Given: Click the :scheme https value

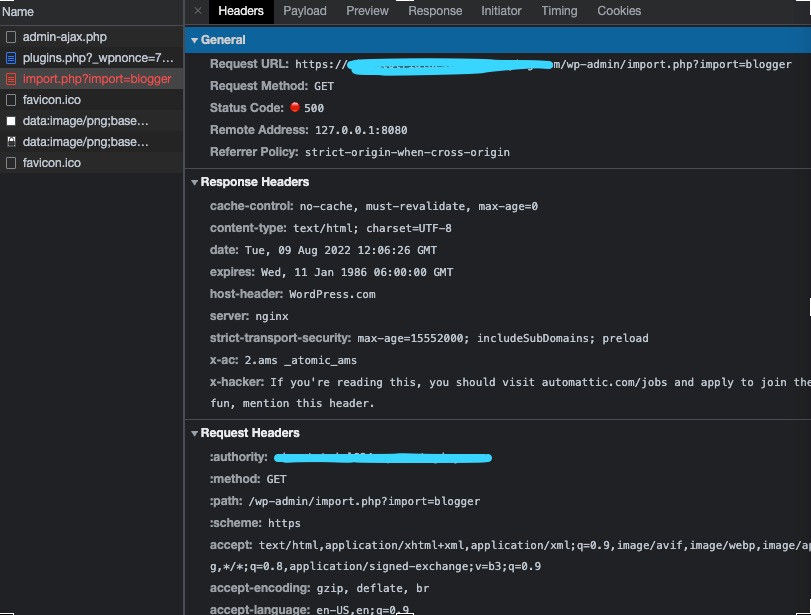Looking at the screenshot, I should [284, 523].
